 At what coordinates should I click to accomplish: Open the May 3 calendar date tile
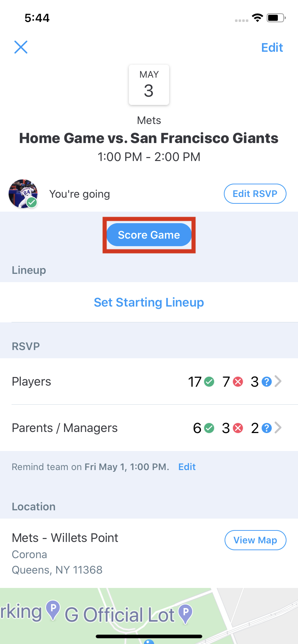pyautogui.click(x=149, y=85)
